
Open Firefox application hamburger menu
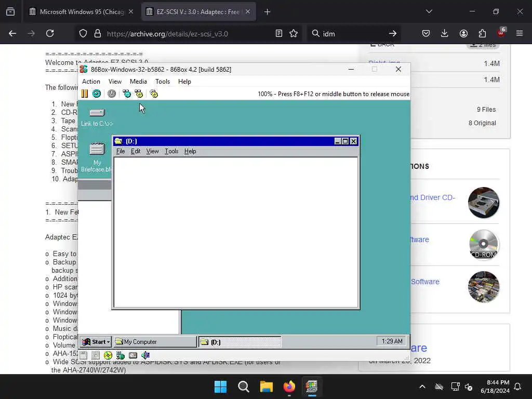click(520, 34)
